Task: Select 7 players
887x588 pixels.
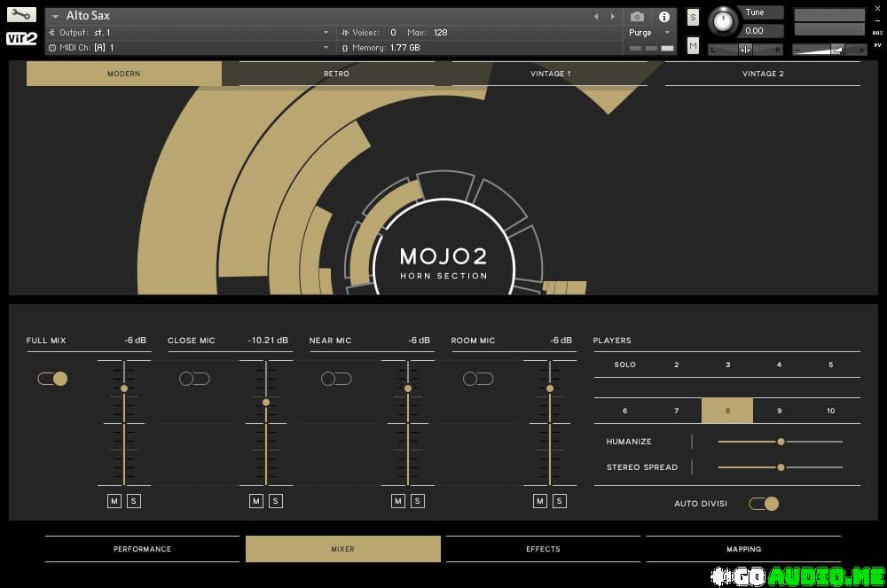Action: click(677, 411)
